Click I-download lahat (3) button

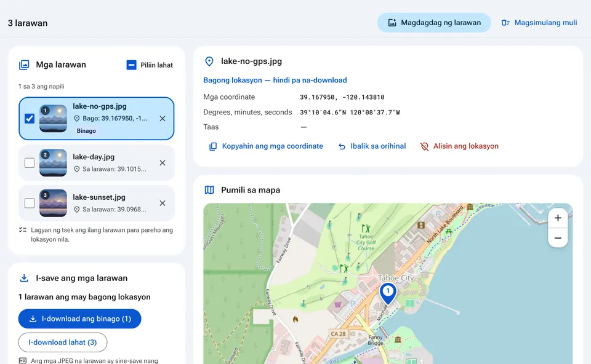(63, 342)
